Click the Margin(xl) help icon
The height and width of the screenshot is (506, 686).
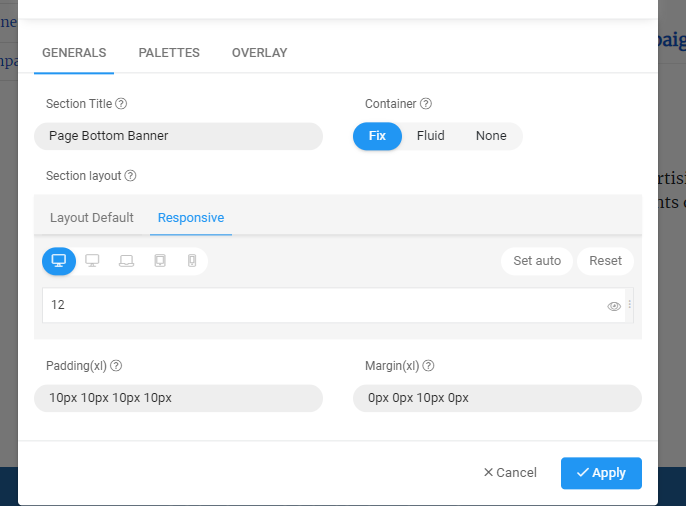tap(428, 366)
